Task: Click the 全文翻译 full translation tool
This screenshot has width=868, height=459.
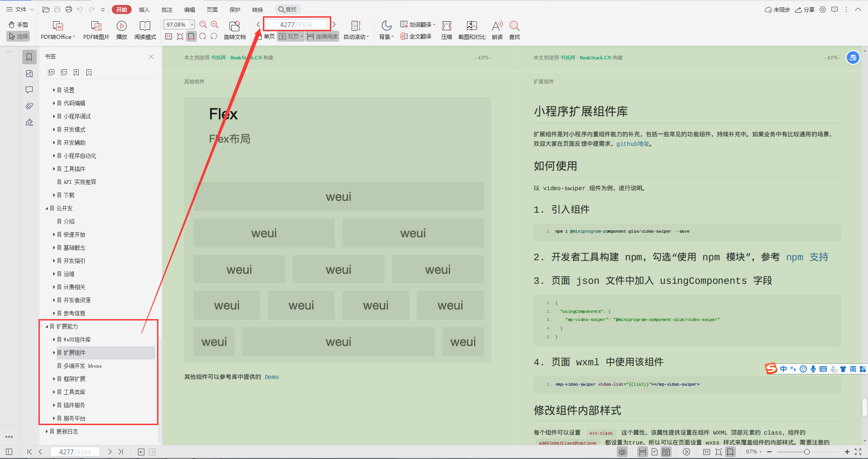Action: click(416, 36)
